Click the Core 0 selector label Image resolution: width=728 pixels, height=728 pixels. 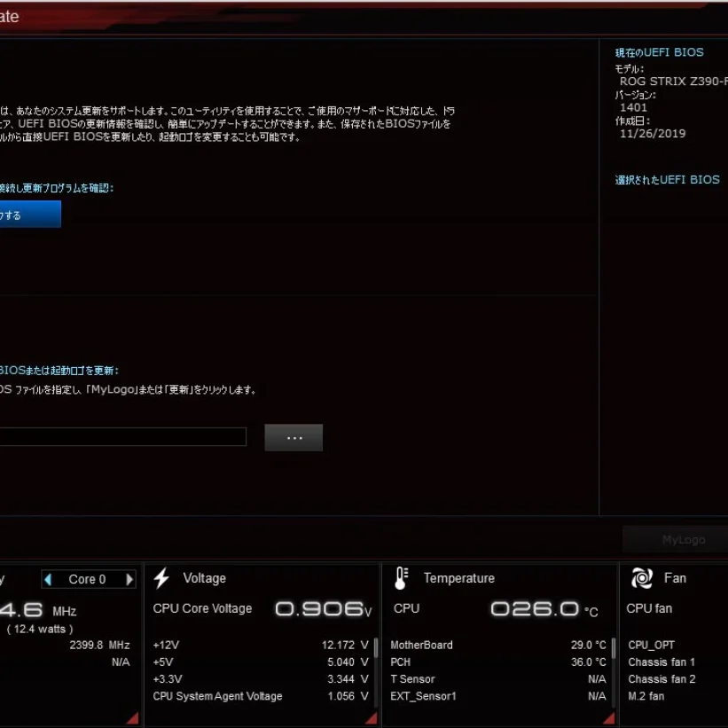(x=87, y=579)
